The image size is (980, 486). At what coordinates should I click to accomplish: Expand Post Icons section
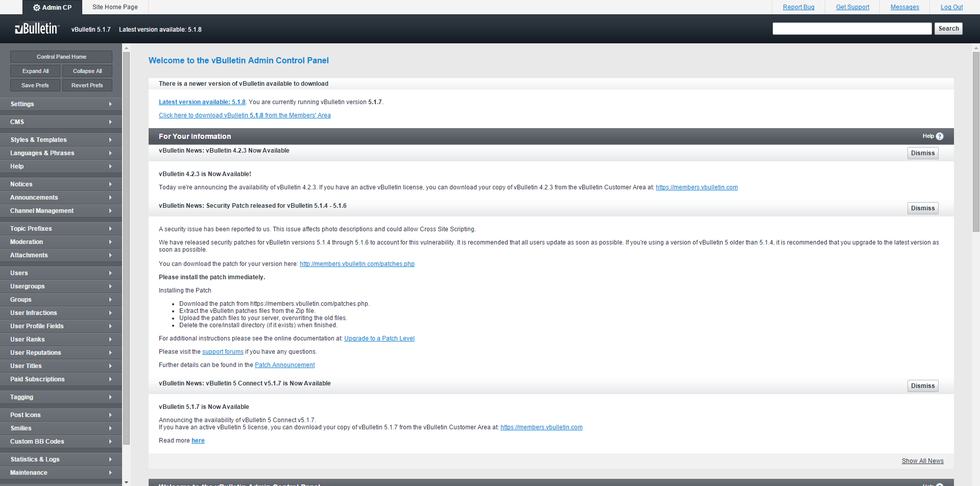(61, 415)
